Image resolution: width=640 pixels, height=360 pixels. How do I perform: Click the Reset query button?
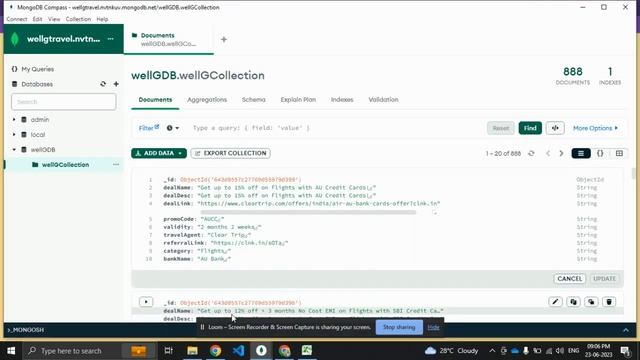pyautogui.click(x=501, y=128)
